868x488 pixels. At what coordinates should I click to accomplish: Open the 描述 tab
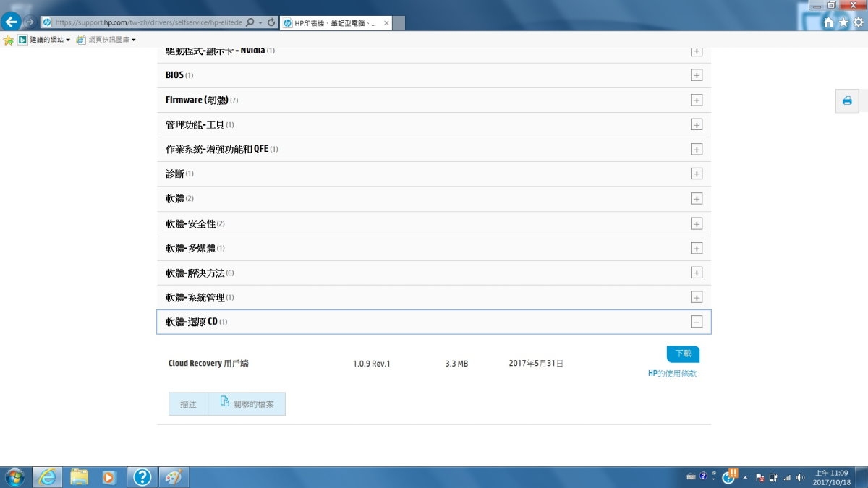click(x=188, y=404)
